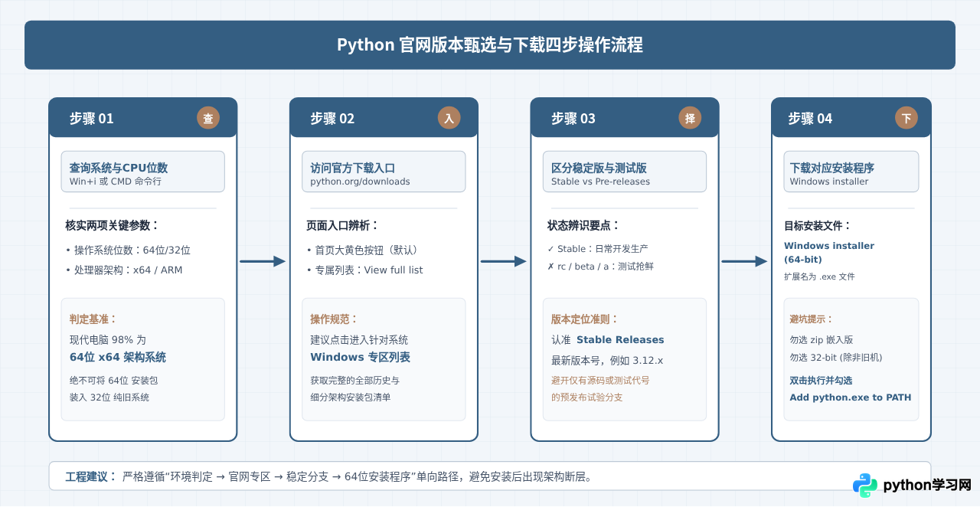
Task: Click the bullet 处理器架构：x64 / ARM
Action: (x=125, y=270)
